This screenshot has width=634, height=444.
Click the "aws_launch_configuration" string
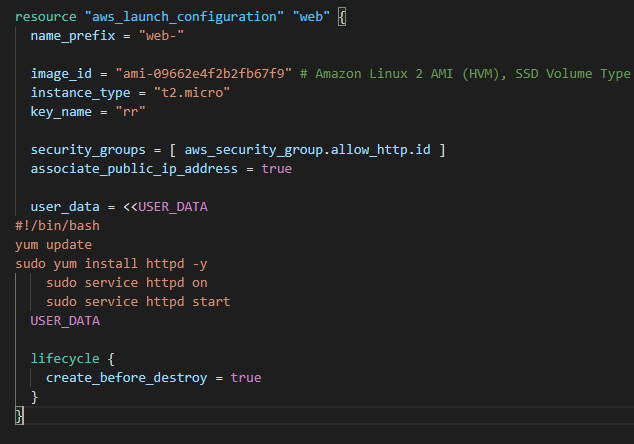(184, 17)
